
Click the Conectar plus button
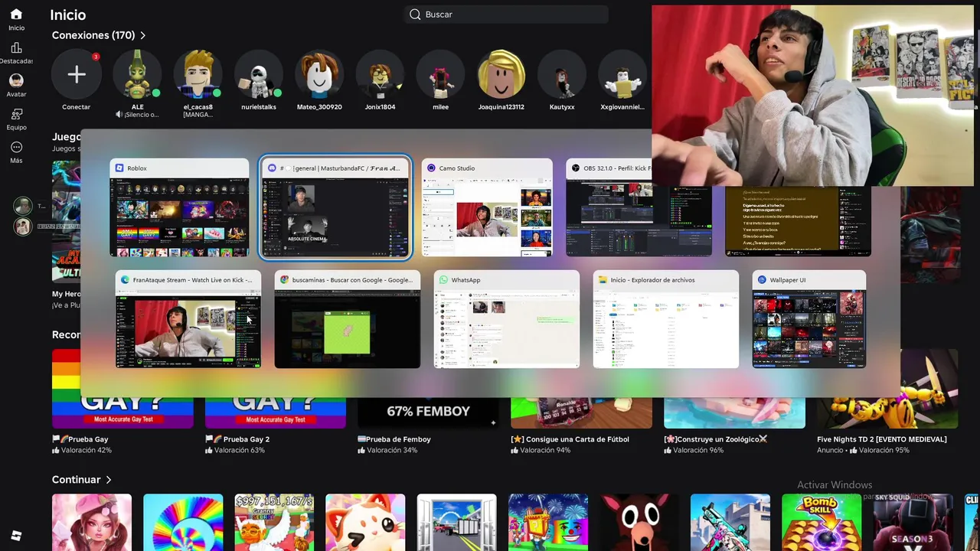click(76, 74)
